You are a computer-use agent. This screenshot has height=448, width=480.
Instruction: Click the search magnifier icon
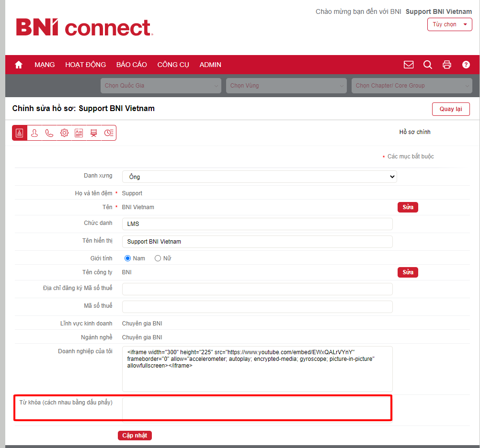click(428, 65)
